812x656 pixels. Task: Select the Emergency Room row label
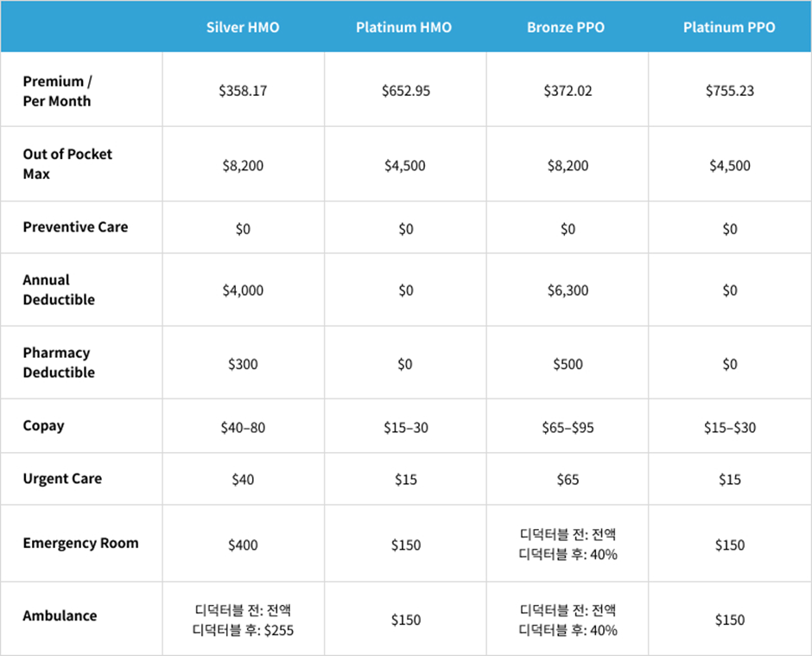(x=80, y=543)
